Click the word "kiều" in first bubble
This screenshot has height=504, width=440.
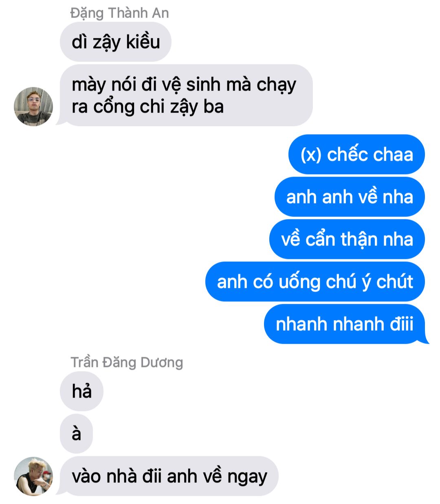143,42
